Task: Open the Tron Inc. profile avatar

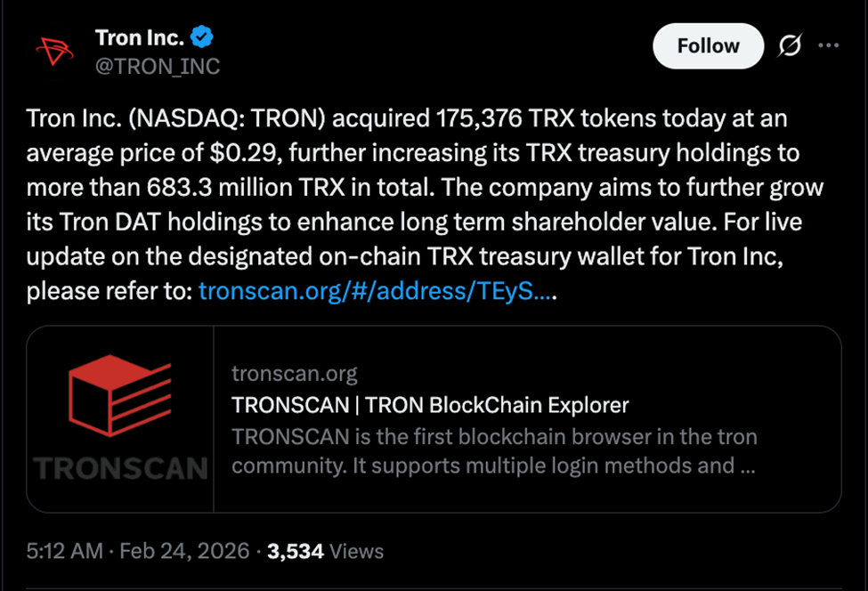Action: (x=53, y=49)
